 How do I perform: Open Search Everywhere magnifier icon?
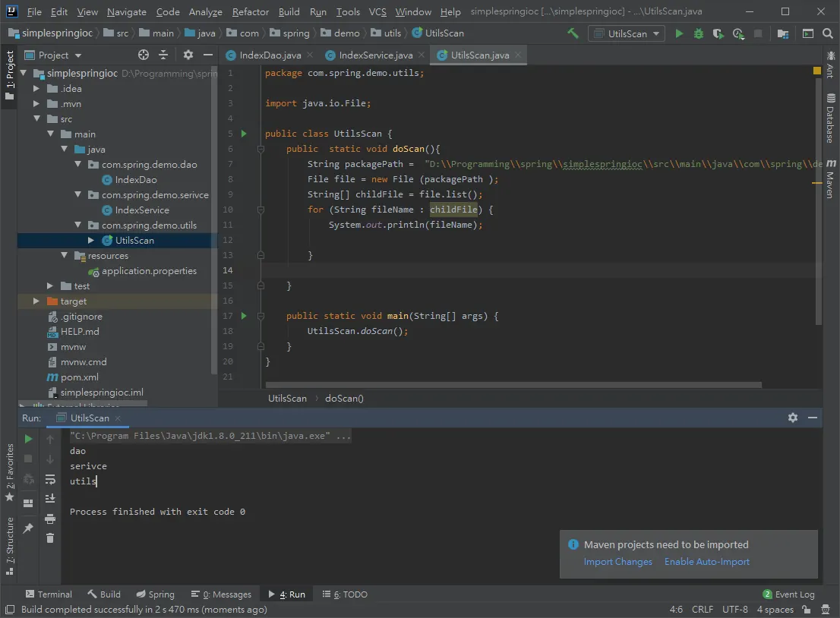(828, 33)
